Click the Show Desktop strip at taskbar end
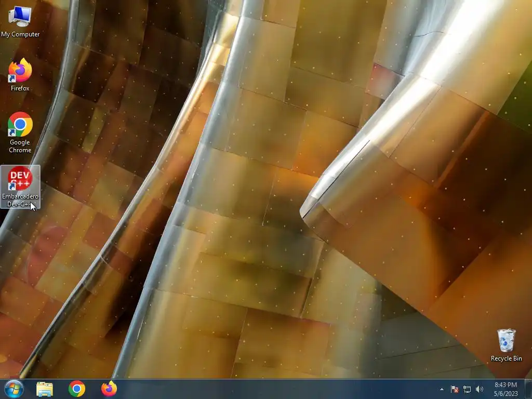 click(528, 389)
